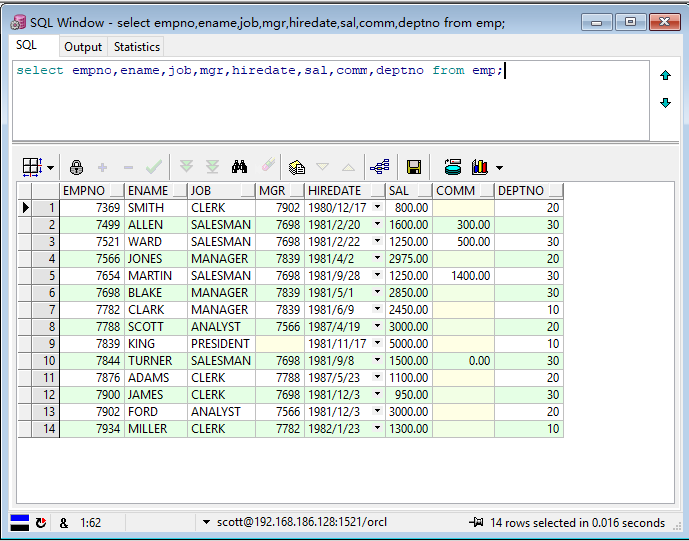
Task: Click the grid select-all icon
Action: [32, 167]
